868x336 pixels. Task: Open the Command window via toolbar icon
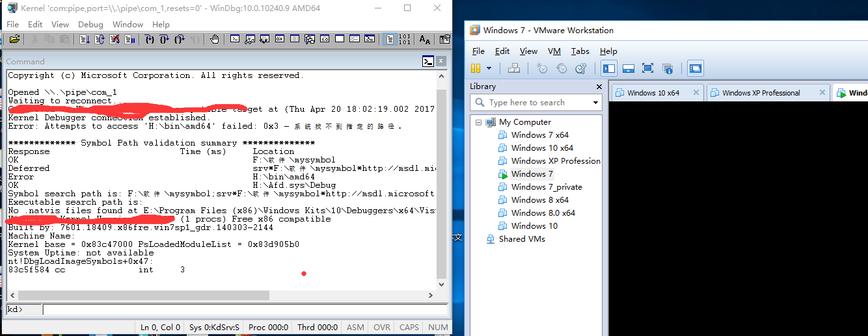pos(235,39)
